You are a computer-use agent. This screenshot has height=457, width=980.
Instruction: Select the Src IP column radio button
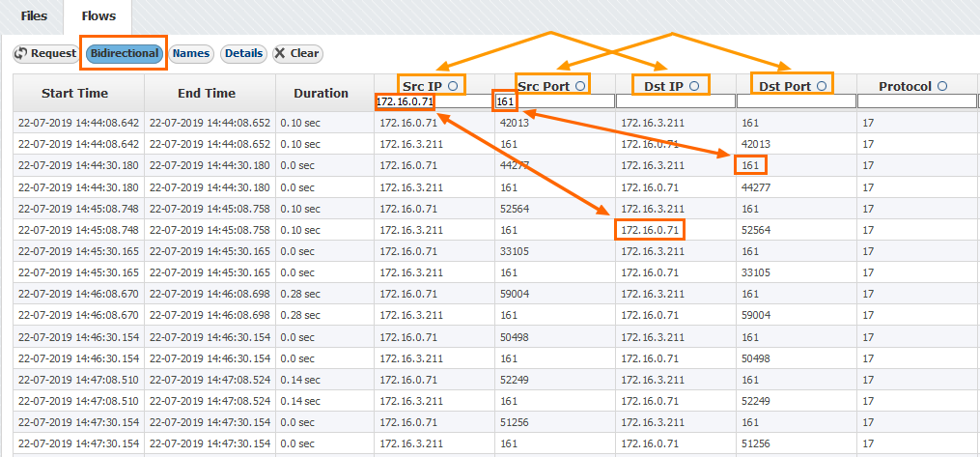click(453, 86)
